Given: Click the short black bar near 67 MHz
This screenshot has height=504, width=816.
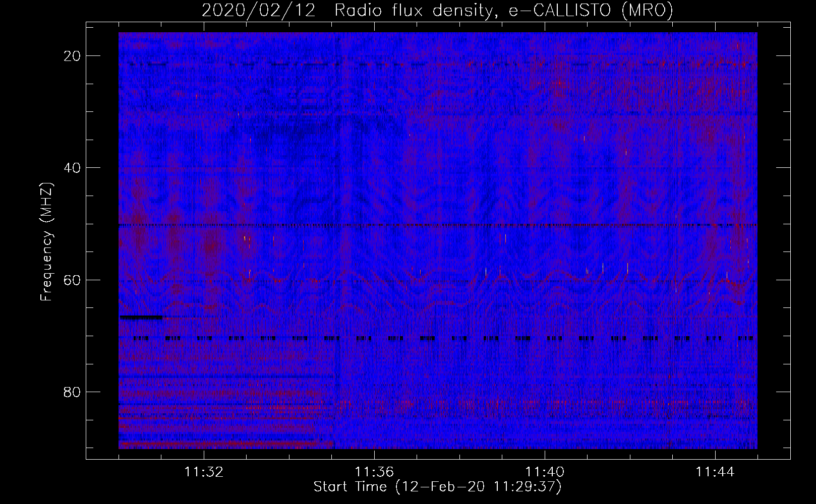Looking at the screenshot, I should pyautogui.click(x=141, y=318).
